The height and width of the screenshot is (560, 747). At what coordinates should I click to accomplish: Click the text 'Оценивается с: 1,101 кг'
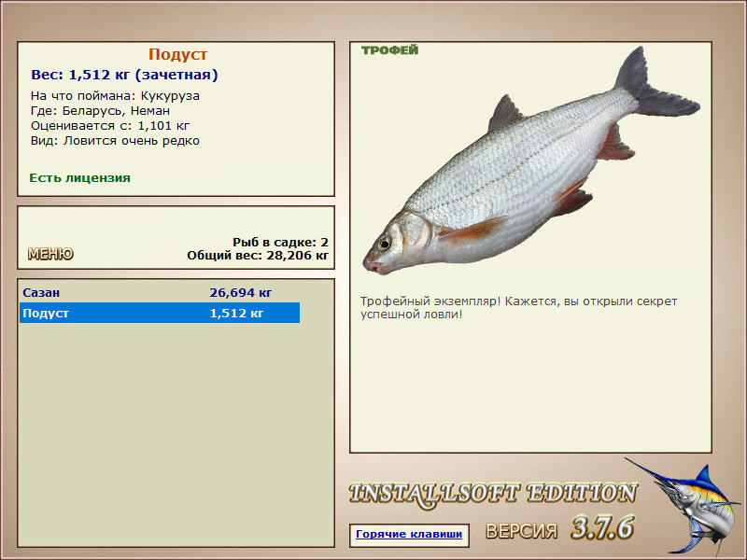(110, 126)
